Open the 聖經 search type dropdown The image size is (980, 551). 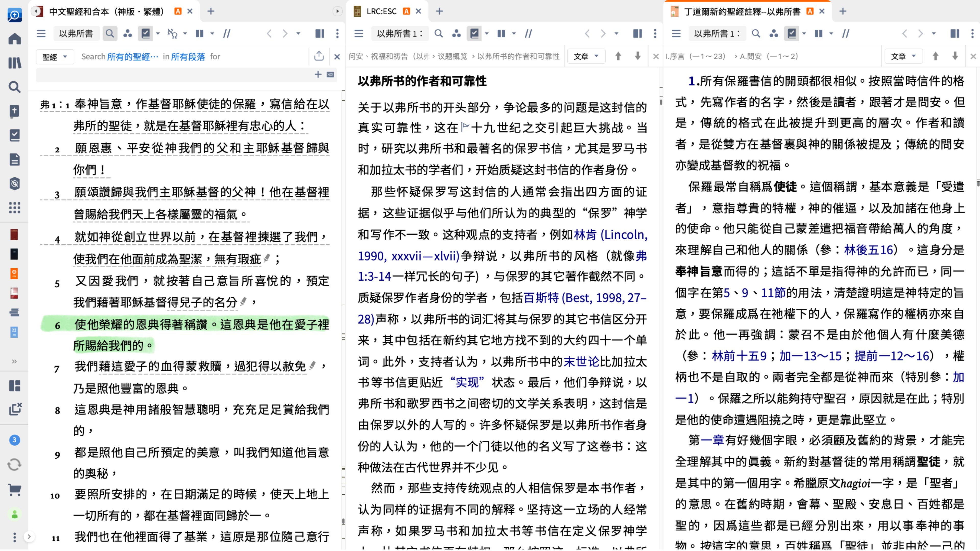click(x=55, y=57)
